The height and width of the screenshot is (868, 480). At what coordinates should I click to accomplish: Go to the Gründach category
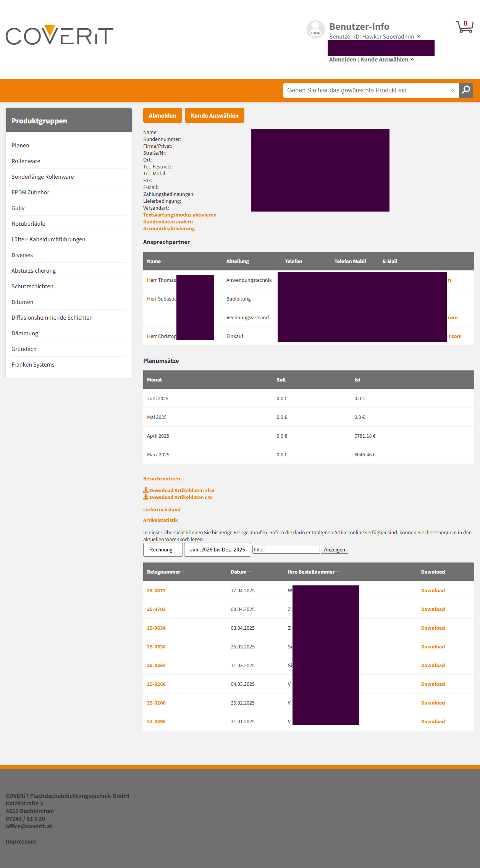click(x=24, y=349)
